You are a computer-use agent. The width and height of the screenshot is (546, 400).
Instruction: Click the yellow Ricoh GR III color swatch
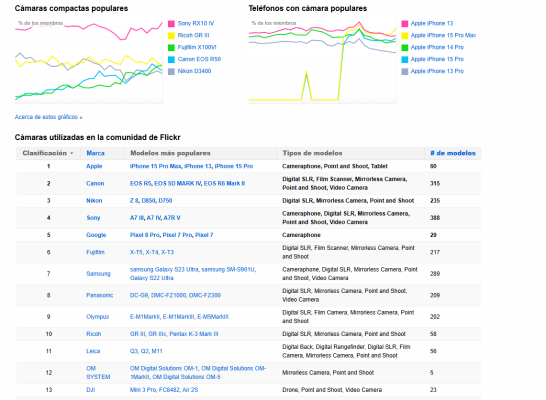pyautogui.click(x=171, y=36)
